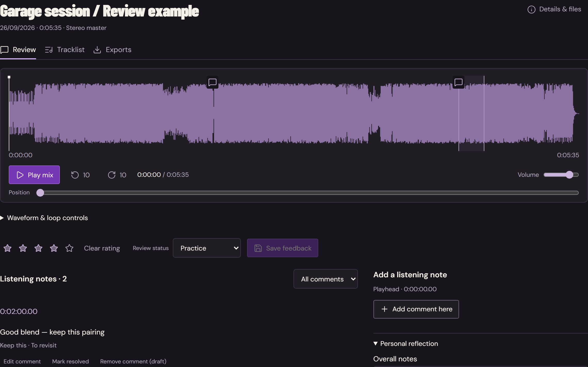Expand Waveform & loop controls

click(44, 218)
